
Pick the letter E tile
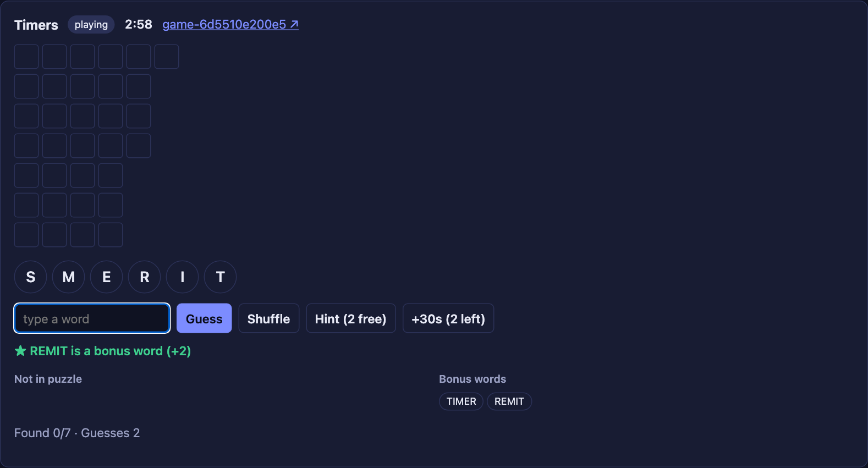[106, 277]
